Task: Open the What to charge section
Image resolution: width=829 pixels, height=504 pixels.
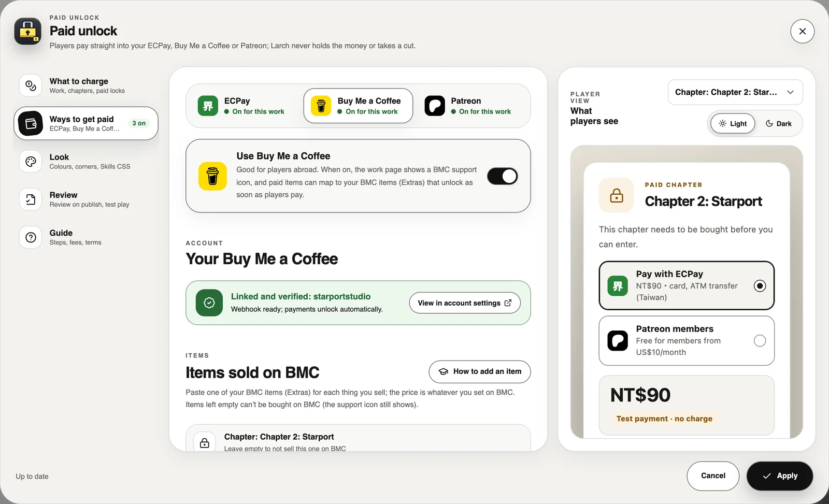Action: pyautogui.click(x=86, y=85)
